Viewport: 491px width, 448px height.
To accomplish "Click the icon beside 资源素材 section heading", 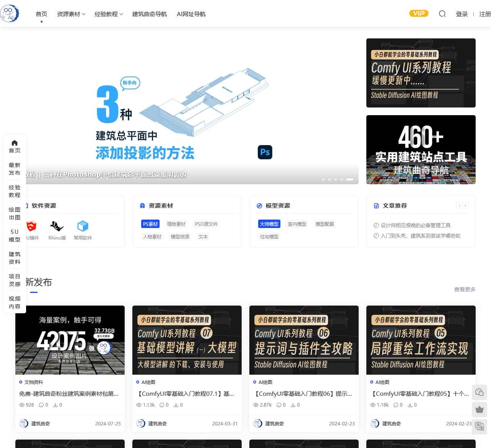I will 142,206.
